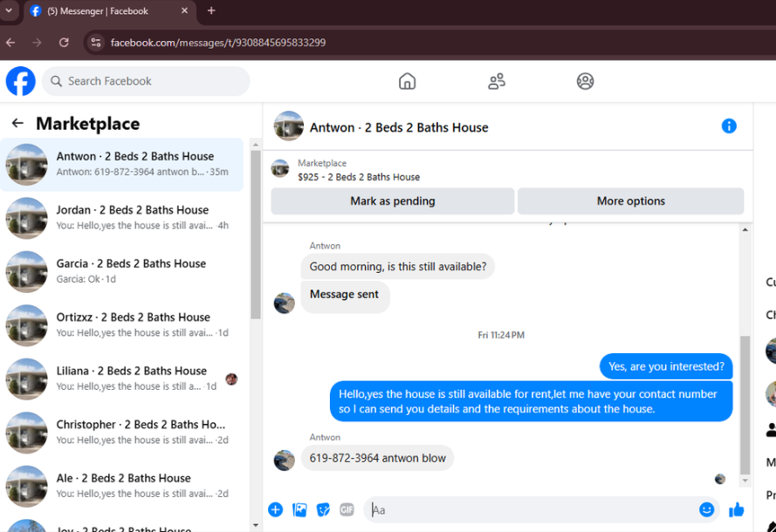Open conversation information icon
Viewport: 776px width, 532px height.
click(x=729, y=126)
